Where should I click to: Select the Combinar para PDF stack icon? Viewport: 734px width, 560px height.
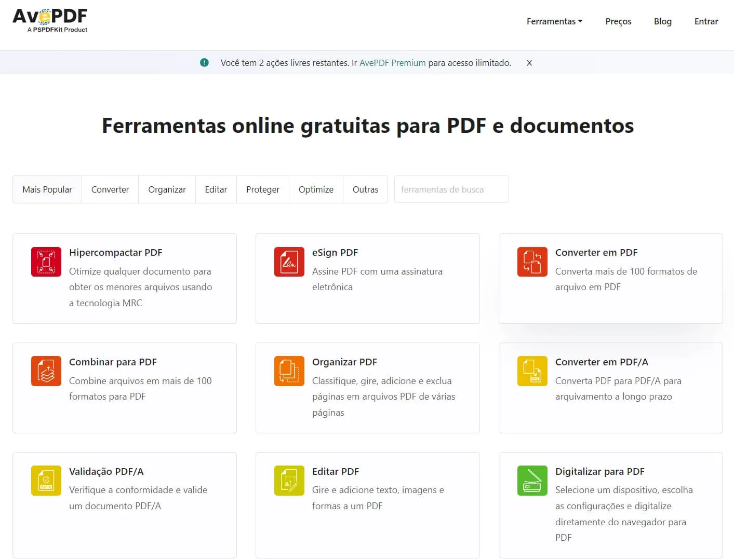(x=46, y=371)
